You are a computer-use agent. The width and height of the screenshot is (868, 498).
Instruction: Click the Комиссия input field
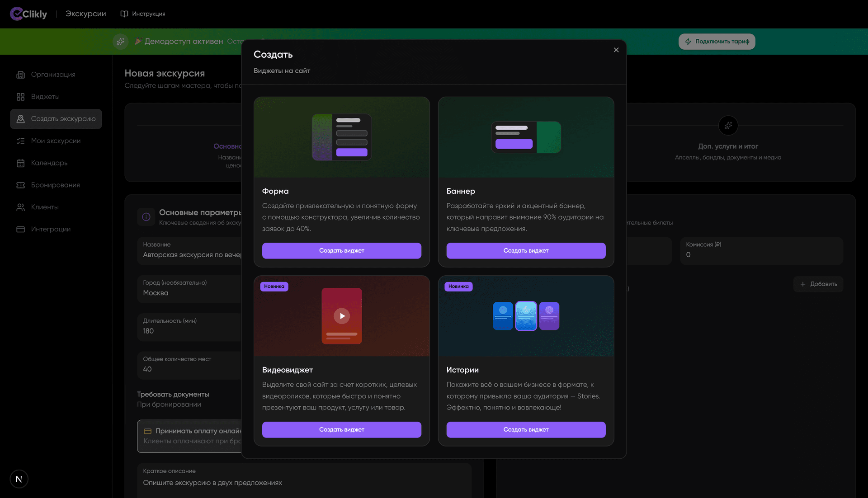(761, 255)
